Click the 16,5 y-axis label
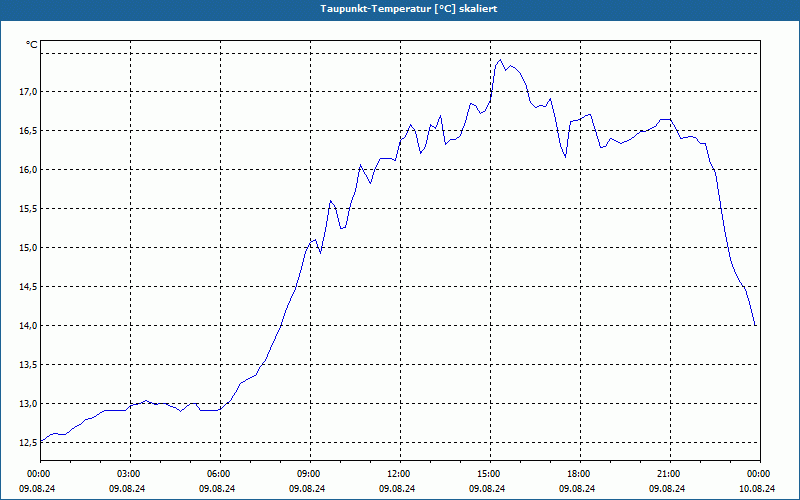800x500 pixels. point(29,131)
